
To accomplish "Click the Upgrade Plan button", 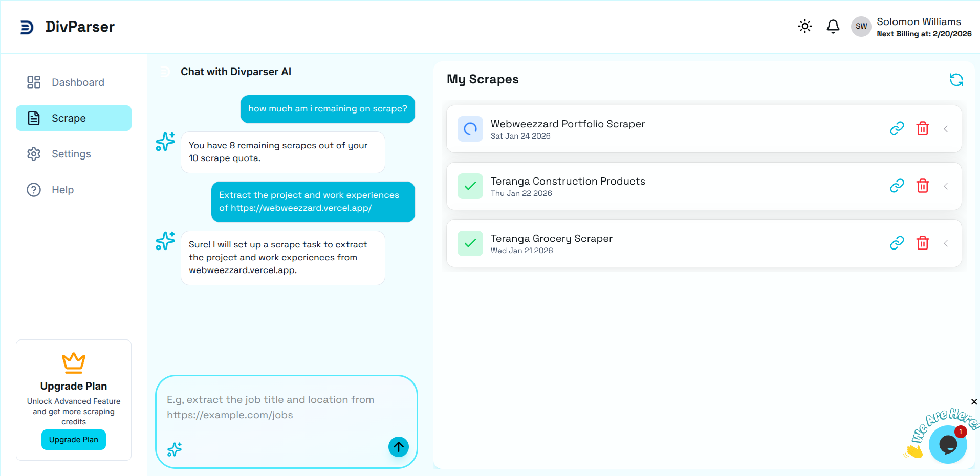I will coord(73,439).
